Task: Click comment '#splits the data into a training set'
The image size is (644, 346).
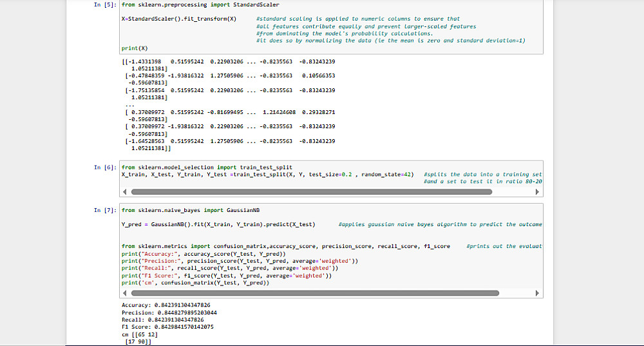Action: pyautogui.click(x=483, y=175)
